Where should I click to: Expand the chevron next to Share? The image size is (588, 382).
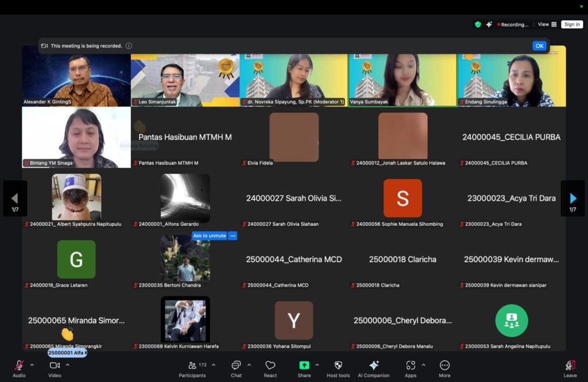click(317, 365)
